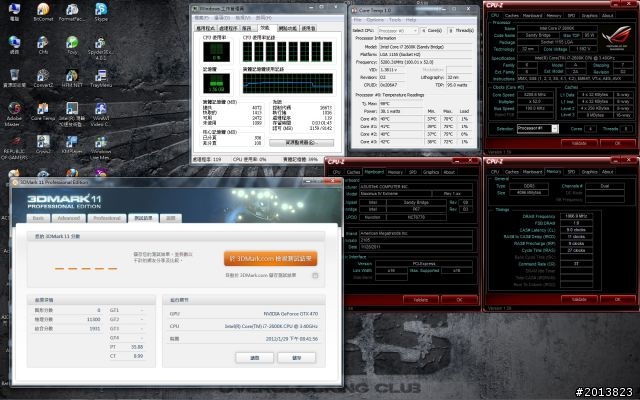Viewport: 640px width, 400px height.
Task: Open the Spyder3Express 4.0.1 shortcut
Action: 101,48
